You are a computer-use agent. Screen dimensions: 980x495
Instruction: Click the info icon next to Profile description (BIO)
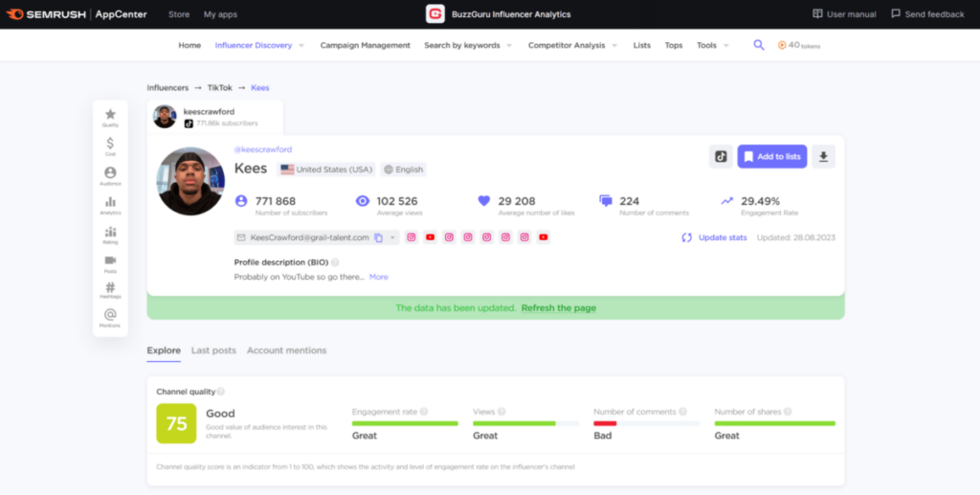point(335,262)
